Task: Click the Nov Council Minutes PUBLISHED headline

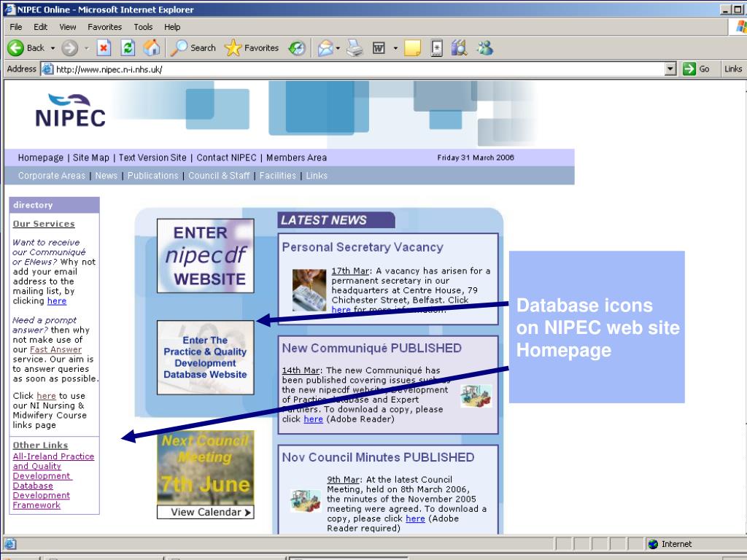Action: (x=378, y=457)
